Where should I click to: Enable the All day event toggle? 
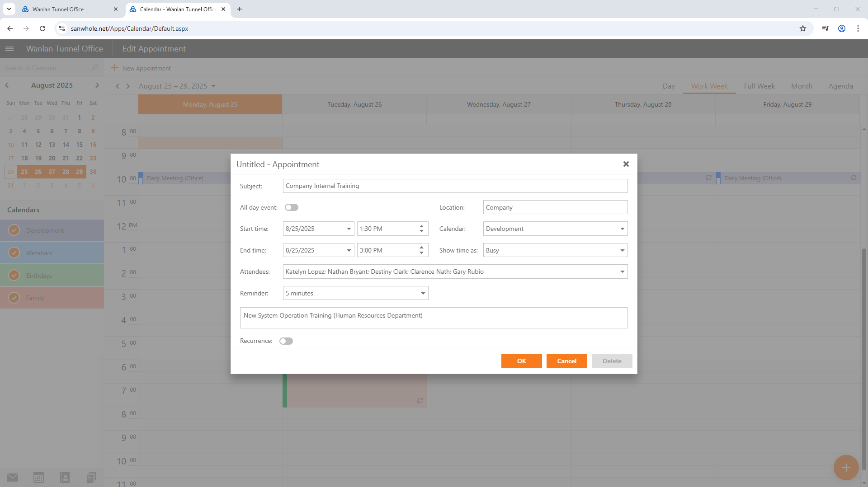(292, 207)
